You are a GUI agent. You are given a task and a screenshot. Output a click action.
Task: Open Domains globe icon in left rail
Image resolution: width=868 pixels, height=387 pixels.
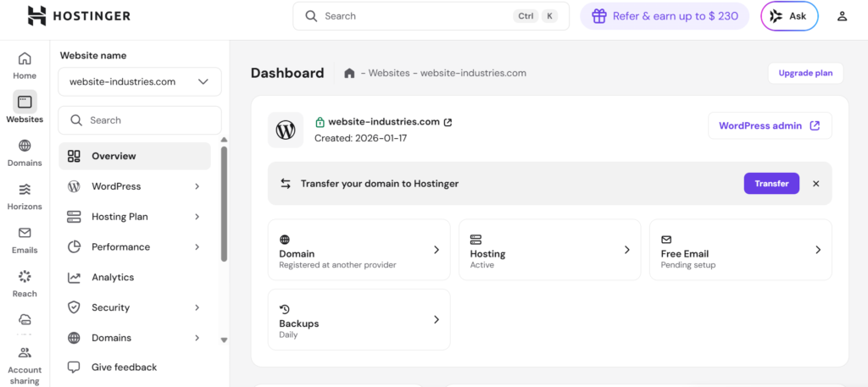click(x=25, y=152)
